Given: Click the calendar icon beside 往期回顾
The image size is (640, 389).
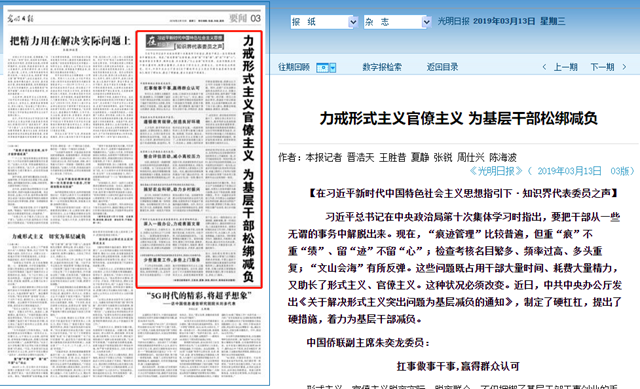Looking at the screenshot, I should (322, 68).
